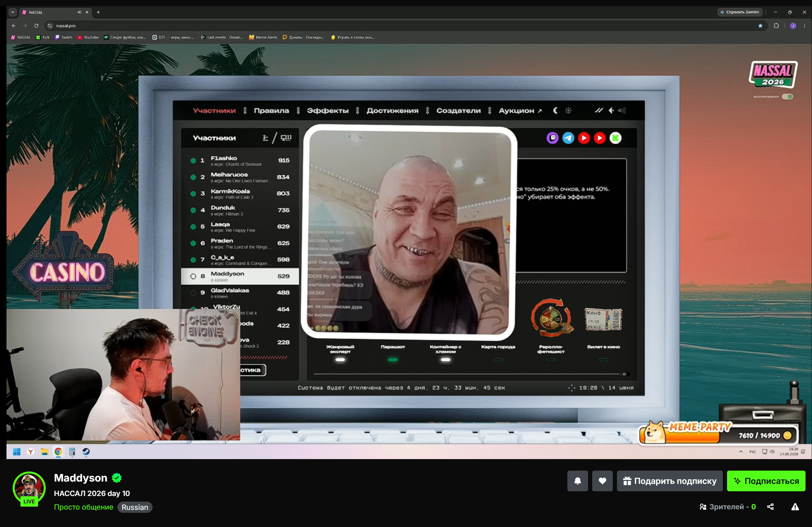
Task: Toggle the Карта города indicator
Action: 498,360
